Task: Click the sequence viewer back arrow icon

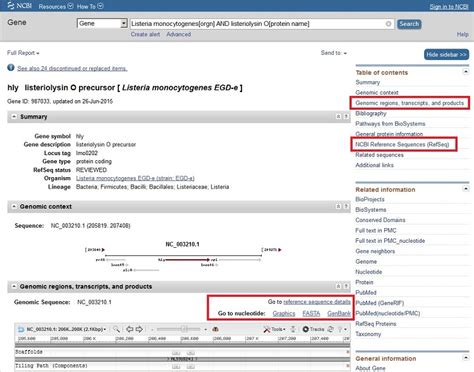Action: pos(21,329)
